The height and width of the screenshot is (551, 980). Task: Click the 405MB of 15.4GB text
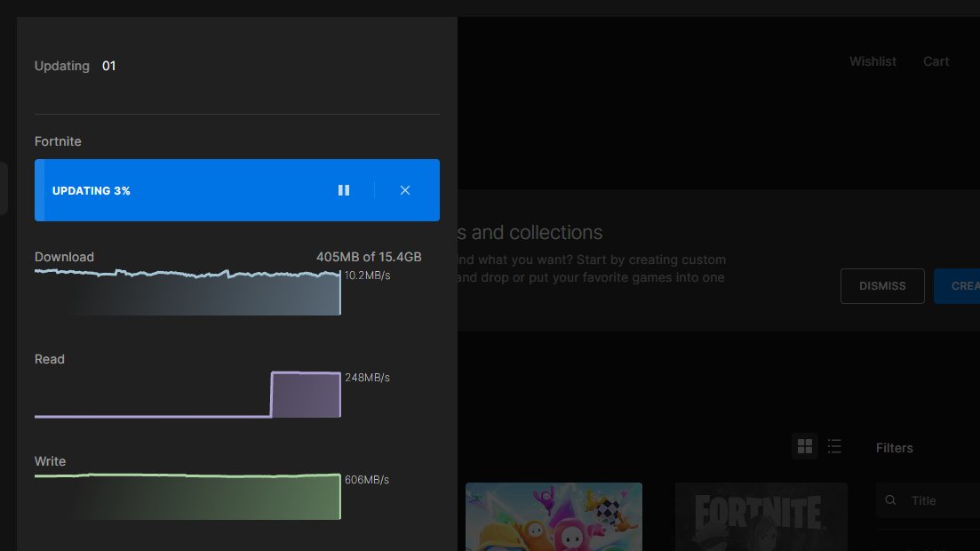pyautogui.click(x=369, y=257)
